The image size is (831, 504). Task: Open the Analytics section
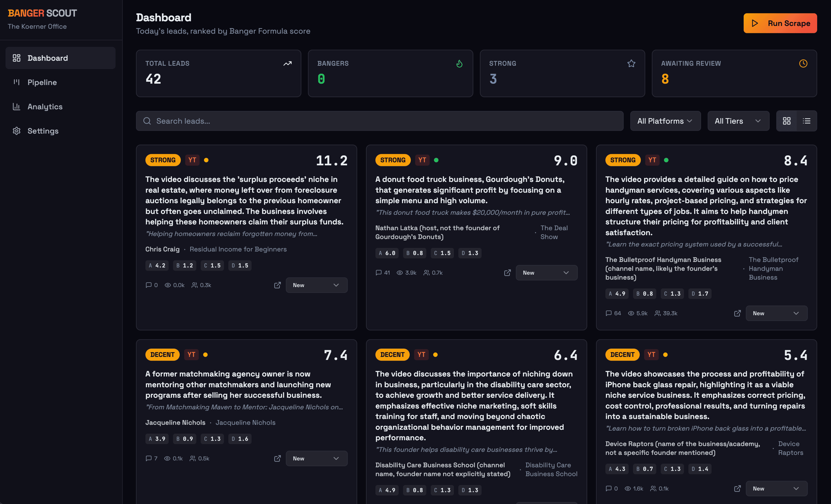point(45,107)
